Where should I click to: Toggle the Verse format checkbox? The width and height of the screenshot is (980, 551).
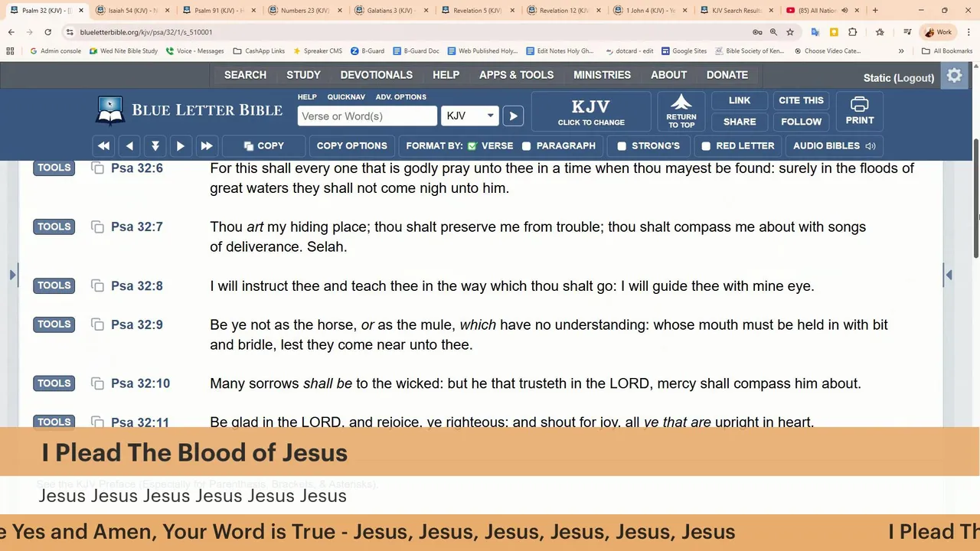472,145
